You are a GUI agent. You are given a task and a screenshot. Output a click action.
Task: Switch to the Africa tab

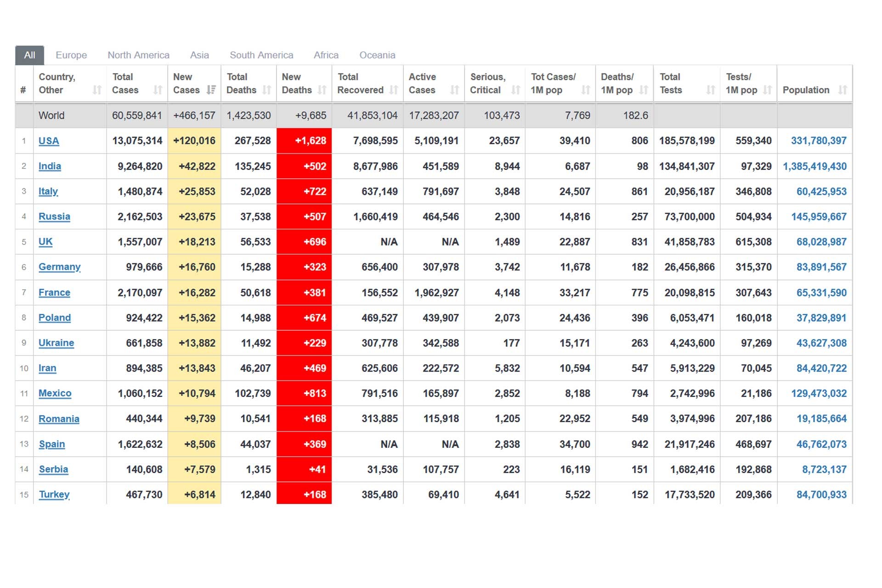326,55
